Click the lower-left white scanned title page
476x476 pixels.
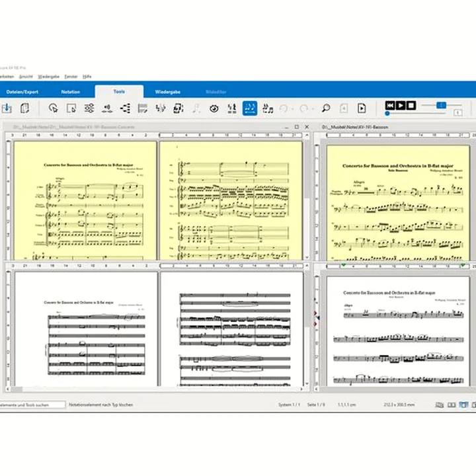tap(86, 329)
